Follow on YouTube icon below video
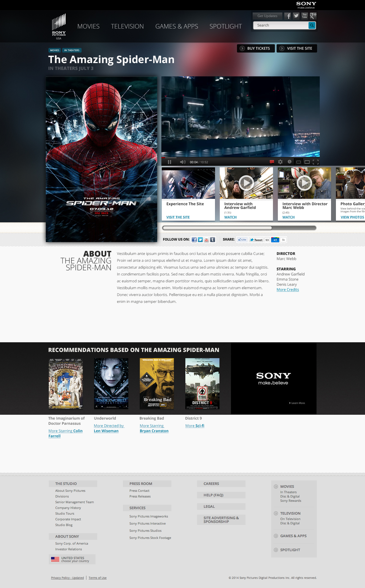The width and height of the screenshot is (365, 588). coord(206,239)
